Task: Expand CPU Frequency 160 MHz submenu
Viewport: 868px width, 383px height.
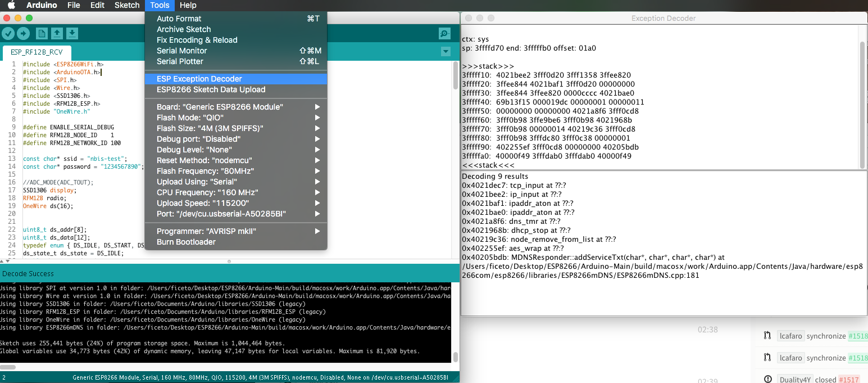Action: click(236, 192)
